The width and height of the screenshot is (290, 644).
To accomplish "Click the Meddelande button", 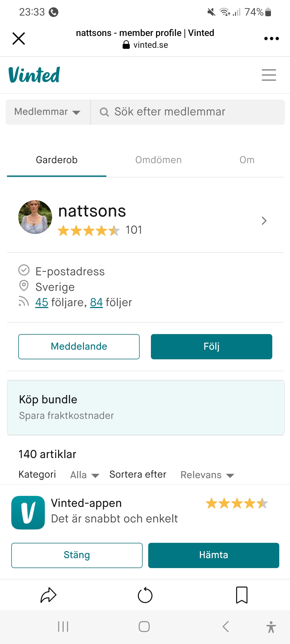I will [x=79, y=346].
